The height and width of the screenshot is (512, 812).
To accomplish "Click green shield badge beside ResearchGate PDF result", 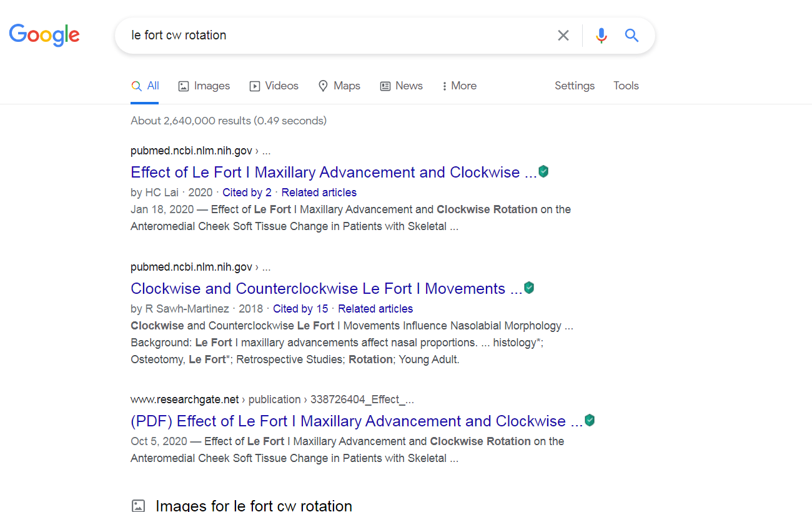I will tap(590, 420).
